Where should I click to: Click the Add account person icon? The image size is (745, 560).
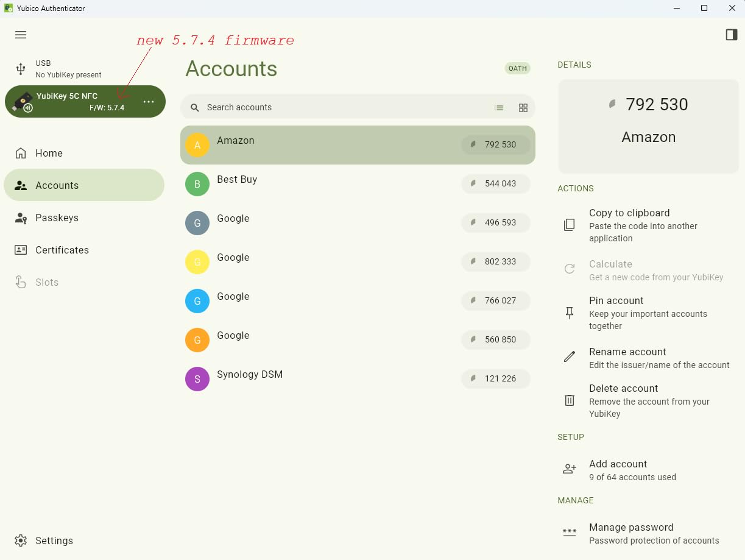click(x=570, y=469)
